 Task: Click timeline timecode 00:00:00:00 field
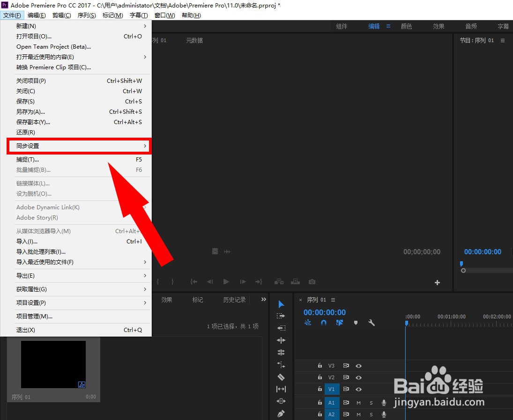(325, 312)
